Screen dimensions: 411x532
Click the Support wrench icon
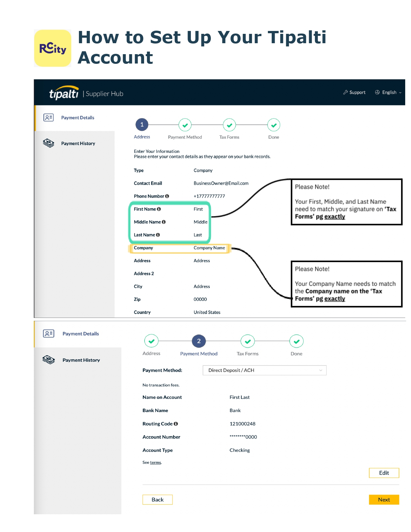(346, 92)
